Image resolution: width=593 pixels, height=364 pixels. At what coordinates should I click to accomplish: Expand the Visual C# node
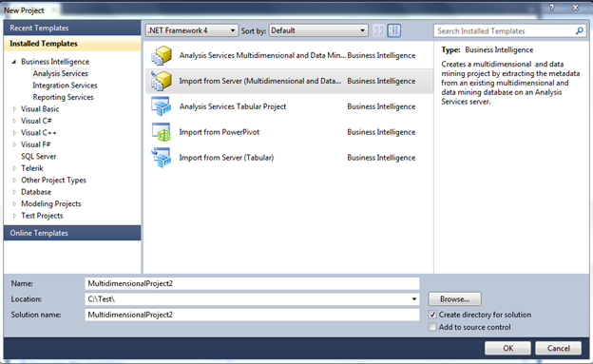(x=14, y=121)
